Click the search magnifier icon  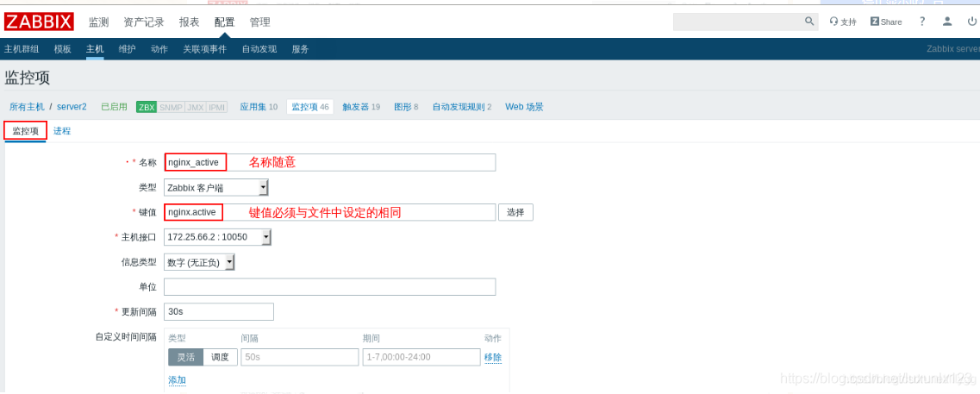pos(808,22)
